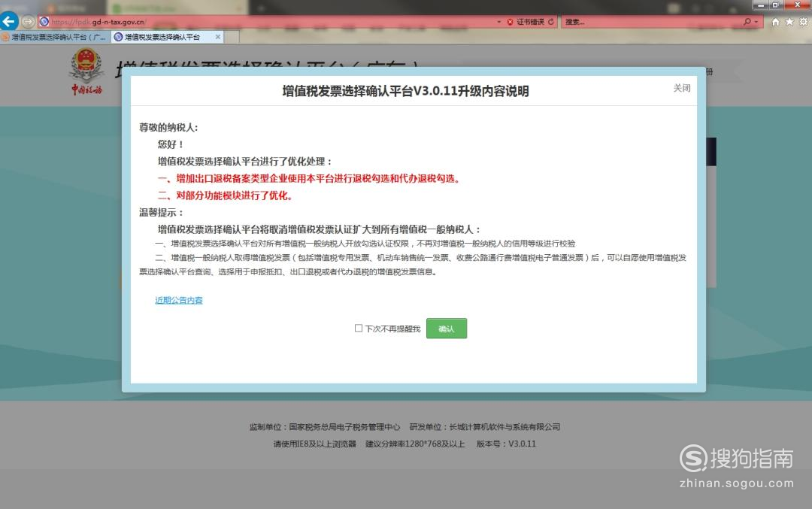Click the green 确认 button

(x=447, y=329)
